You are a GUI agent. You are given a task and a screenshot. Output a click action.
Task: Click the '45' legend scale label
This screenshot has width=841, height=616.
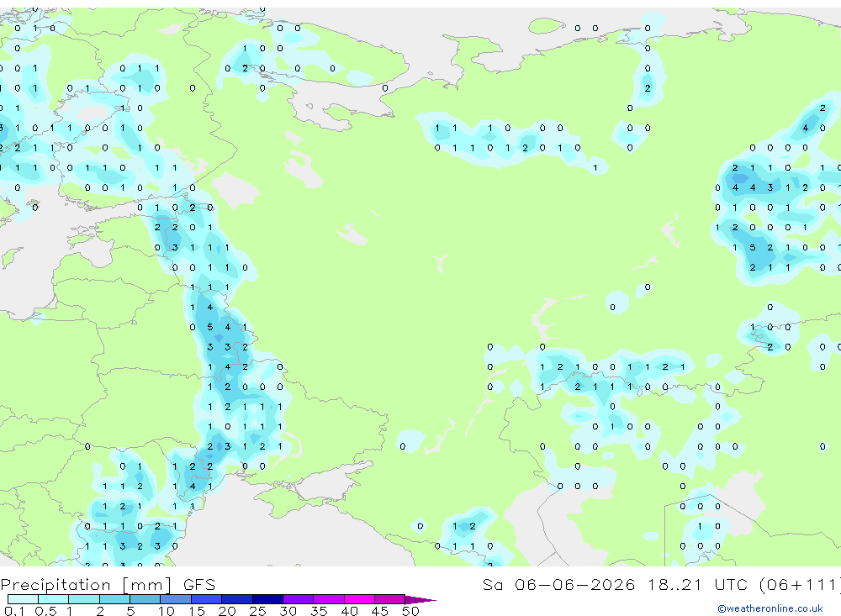coord(380,611)
